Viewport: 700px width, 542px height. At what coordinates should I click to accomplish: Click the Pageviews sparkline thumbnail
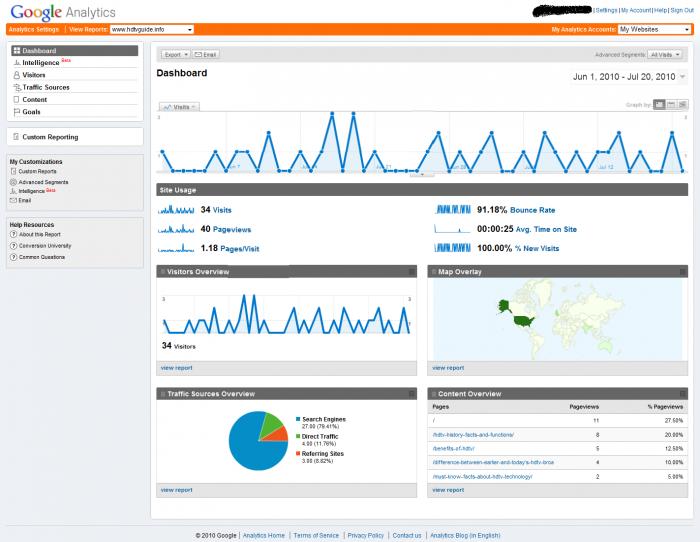pyautogui.click(x=176, y=229)
